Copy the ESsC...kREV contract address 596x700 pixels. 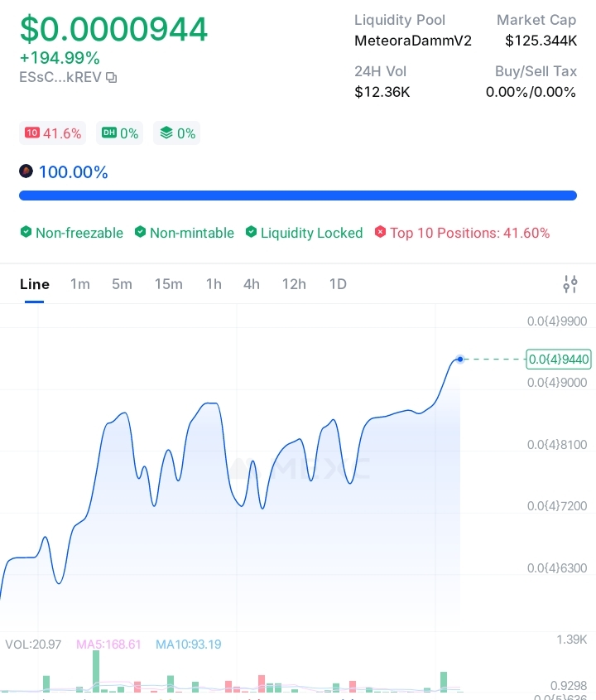112,78
